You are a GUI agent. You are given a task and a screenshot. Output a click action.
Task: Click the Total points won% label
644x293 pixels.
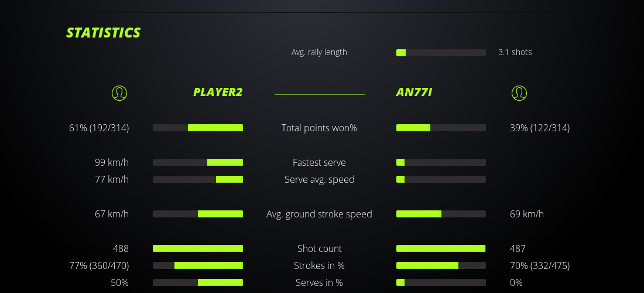point(319,128)
